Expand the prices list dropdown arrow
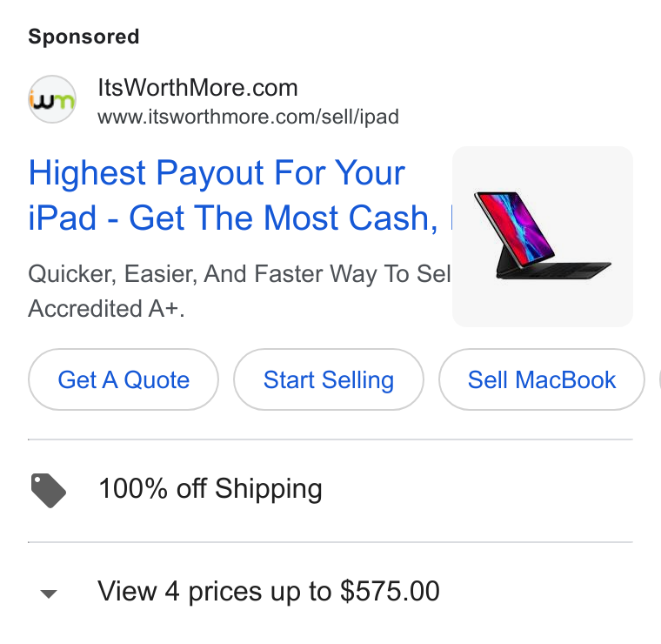 coord(49,594)
